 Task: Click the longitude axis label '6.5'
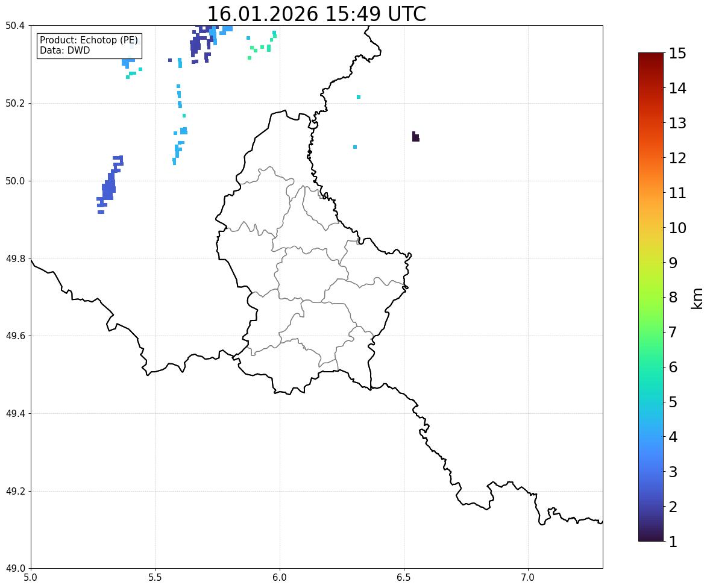tap(404, 578)
